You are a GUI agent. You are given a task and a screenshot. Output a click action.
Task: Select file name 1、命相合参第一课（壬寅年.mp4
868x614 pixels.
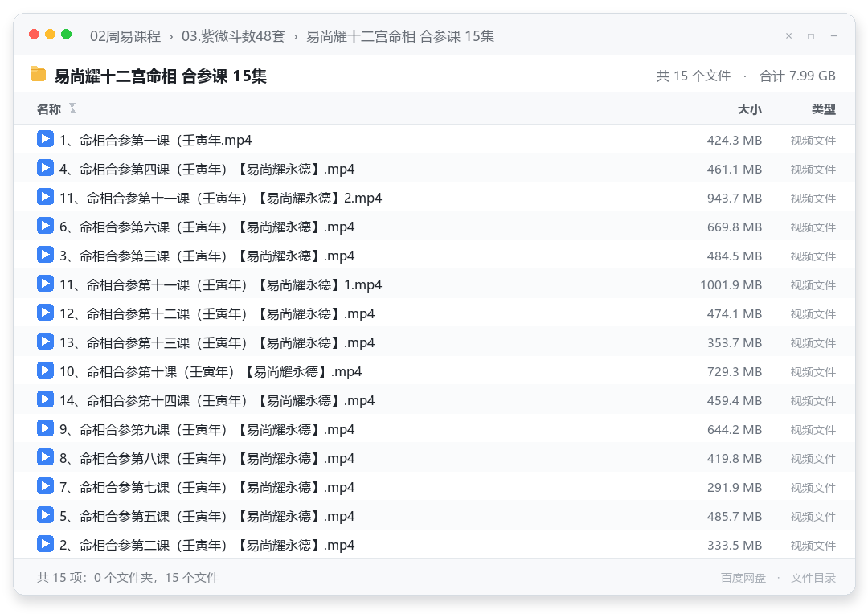pyautogui.click(x=156, y=140)
